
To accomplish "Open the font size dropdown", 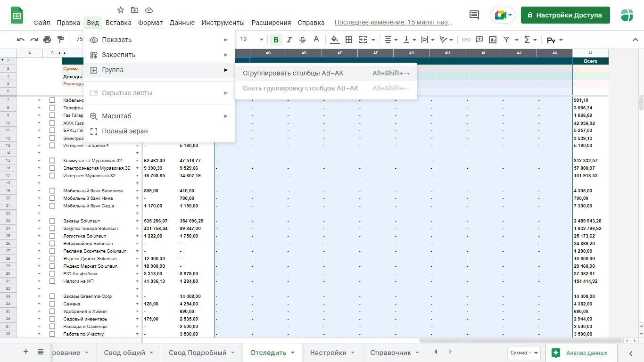I will (x=252, y=40).
